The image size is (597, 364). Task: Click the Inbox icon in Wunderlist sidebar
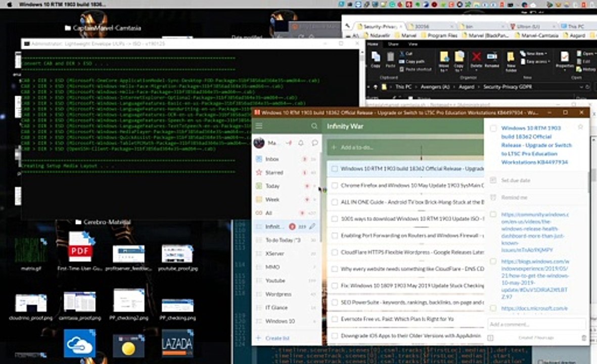[259, 159]
